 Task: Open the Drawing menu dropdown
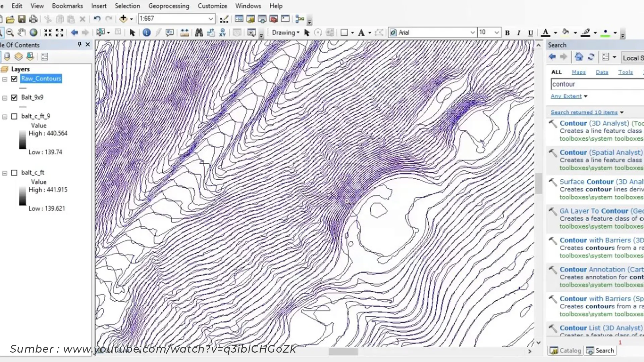click(x=285, y=33)
